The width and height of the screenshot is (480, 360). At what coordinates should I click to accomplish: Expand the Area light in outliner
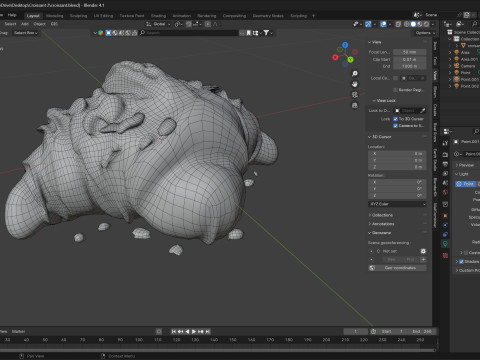pyautogui.click(x=450, y=52)
